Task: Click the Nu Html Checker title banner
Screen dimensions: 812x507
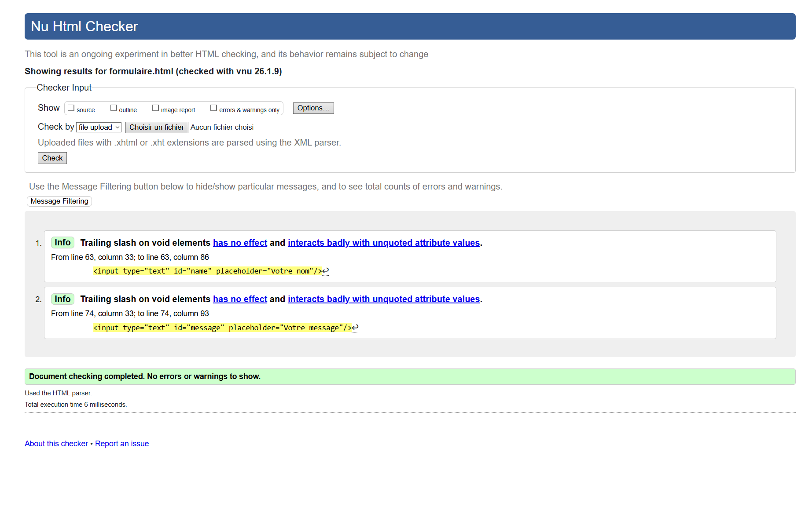Action: click(85, 26)
